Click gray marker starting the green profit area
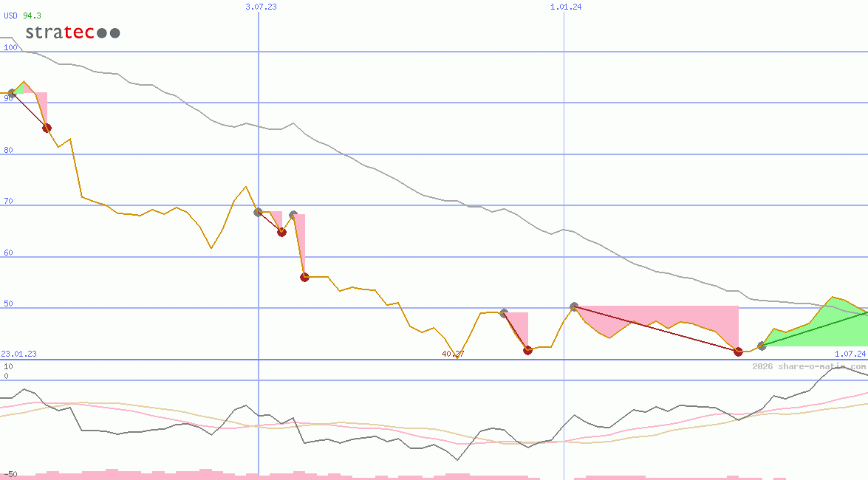The image size is (868, 480). [x=762, y=346]
